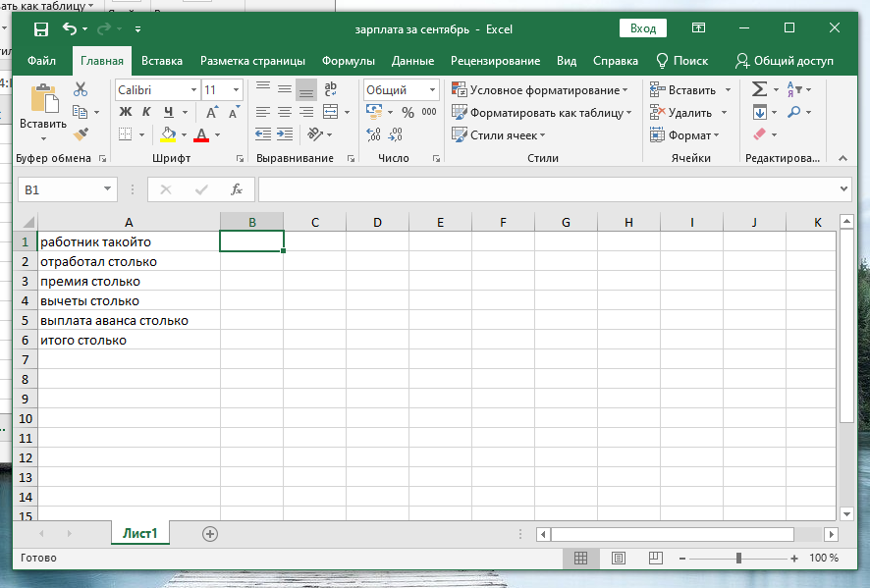
Task: Click vertical scrollbar down arrow
Action: click(846, 513)
